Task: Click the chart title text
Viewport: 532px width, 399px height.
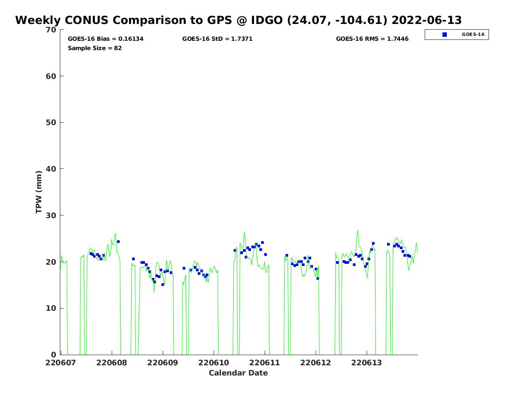Action: pyautogui.click(x=239, y=20)
